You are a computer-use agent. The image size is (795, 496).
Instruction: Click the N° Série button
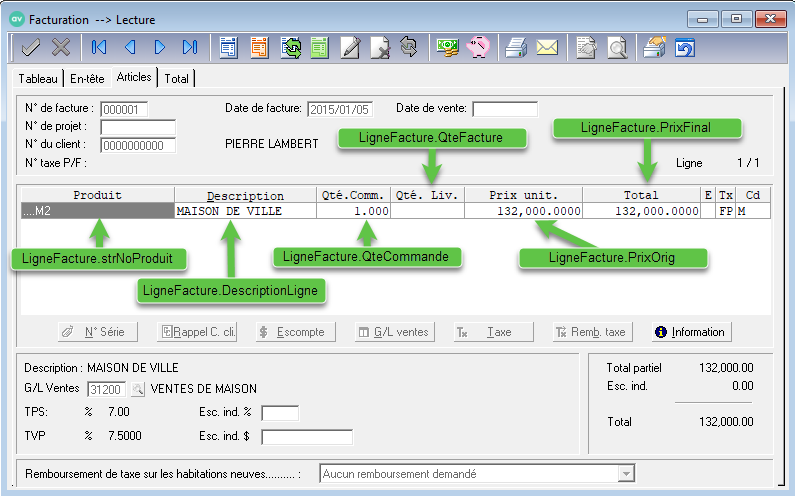(x=98, y=332)
